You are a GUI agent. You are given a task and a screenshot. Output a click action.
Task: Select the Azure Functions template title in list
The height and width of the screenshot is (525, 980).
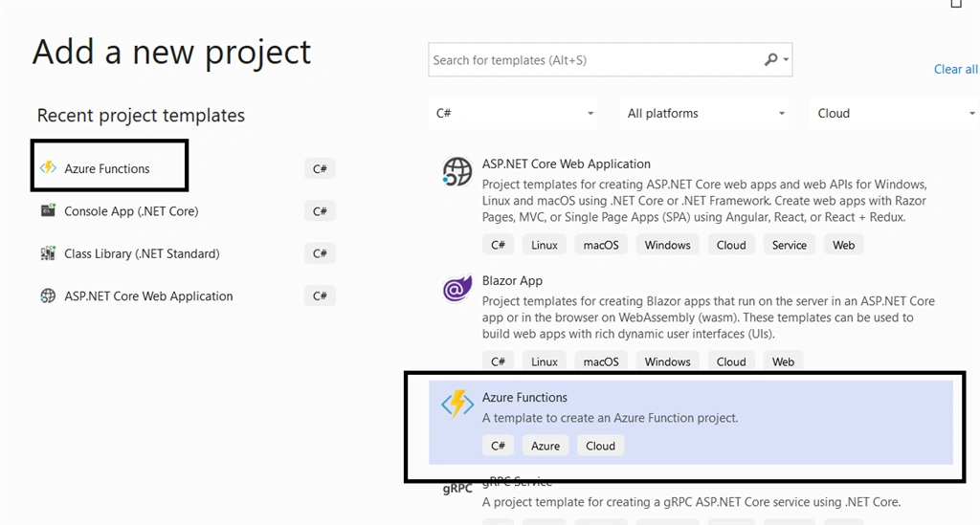525,397
